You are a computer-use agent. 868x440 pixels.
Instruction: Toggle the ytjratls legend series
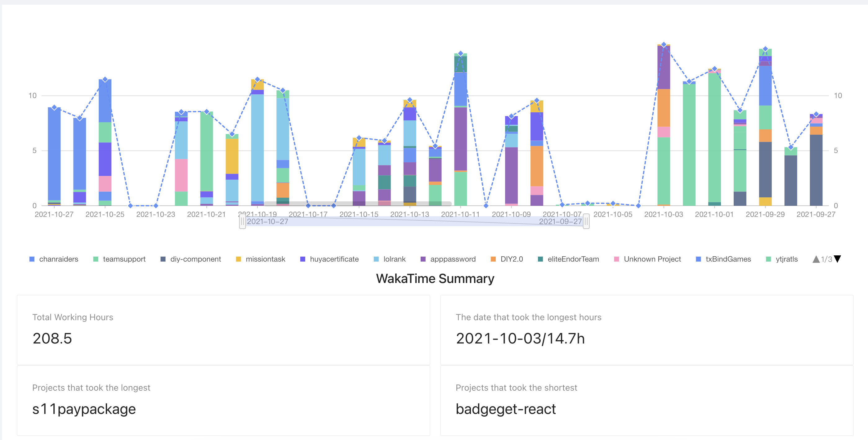click(782, 259)
